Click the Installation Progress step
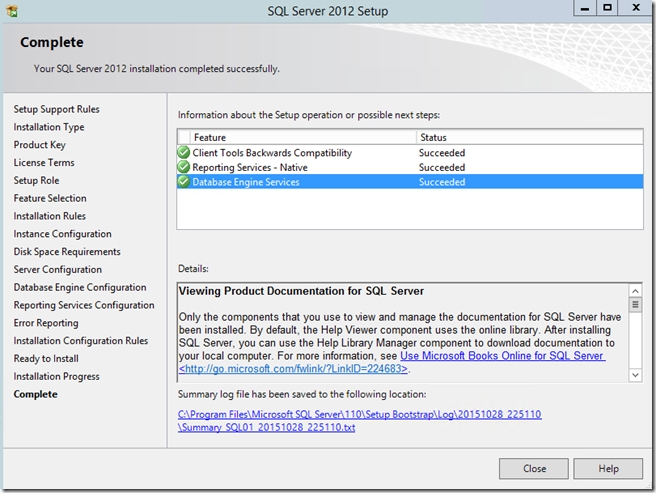The width and height of the screenshot is (656, 493). (56, 376)
